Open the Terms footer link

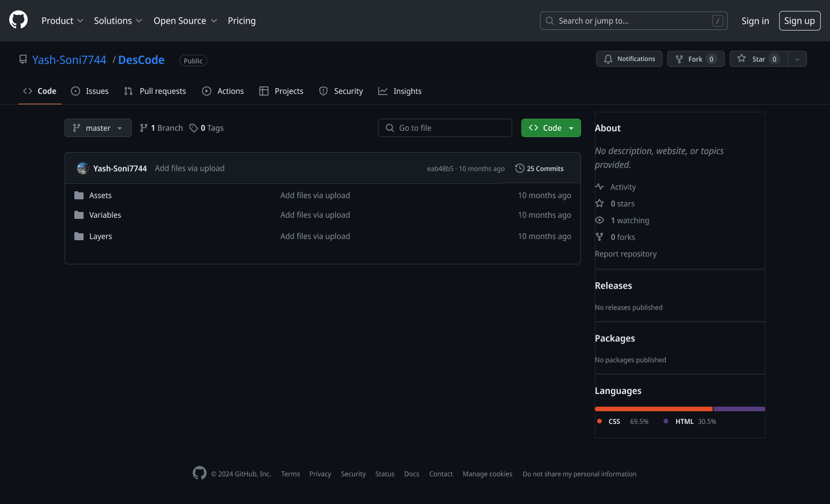pyautogui.click(x=290, y=474)
